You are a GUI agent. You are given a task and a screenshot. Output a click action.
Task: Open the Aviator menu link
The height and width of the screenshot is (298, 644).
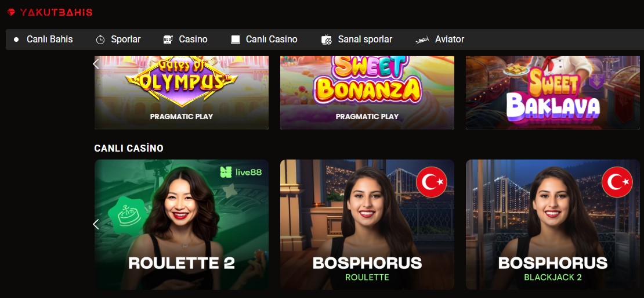tap(450, 40)
